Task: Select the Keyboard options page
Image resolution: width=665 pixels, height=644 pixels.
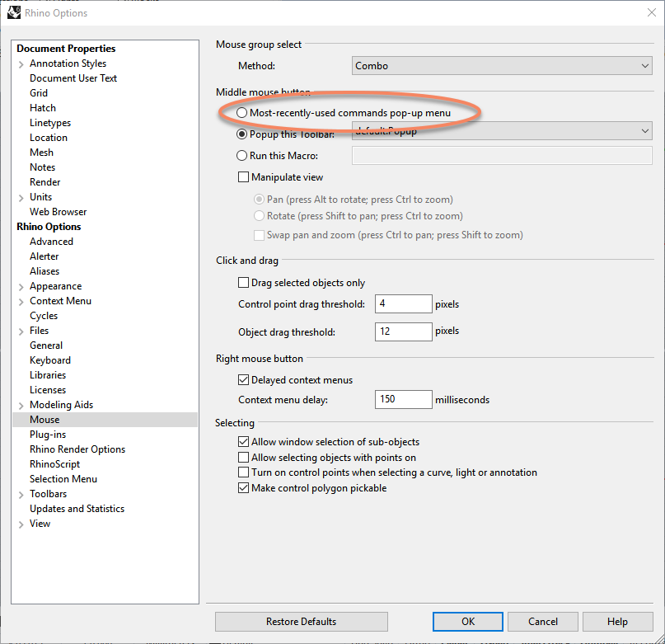Action: click(50, 360)
